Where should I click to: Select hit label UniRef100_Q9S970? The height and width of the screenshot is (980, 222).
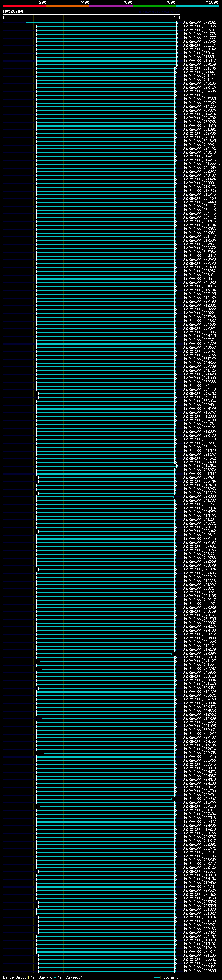pos(199,470)
